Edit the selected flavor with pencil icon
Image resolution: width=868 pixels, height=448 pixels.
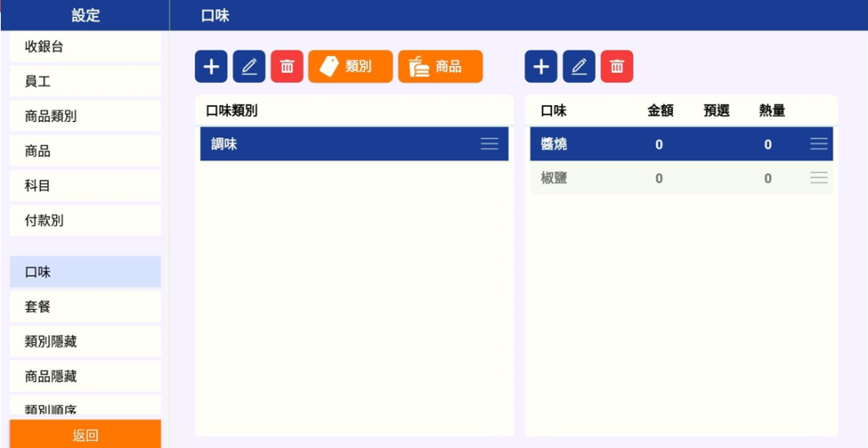coord(579,66)
